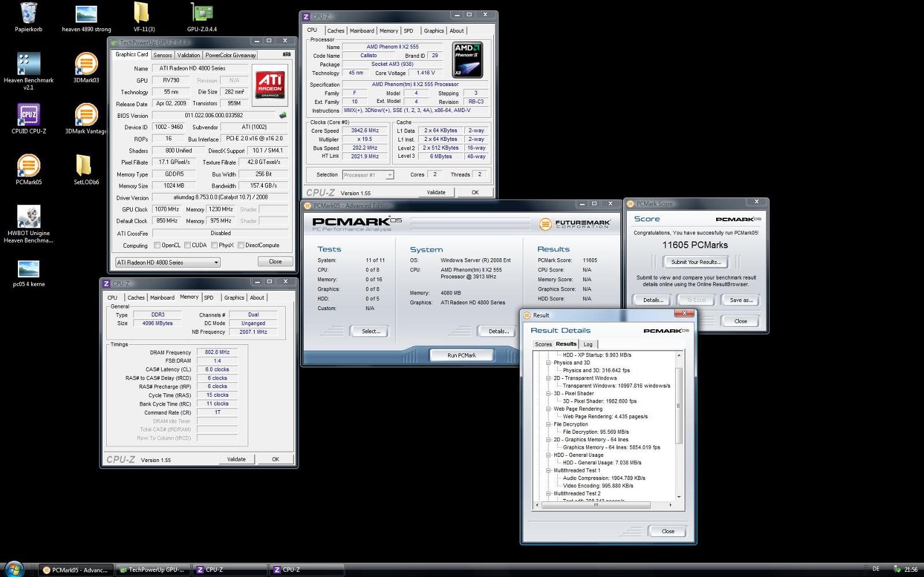
Task: Open the Validation tab in GPU-Z
Action: point(188,55)
